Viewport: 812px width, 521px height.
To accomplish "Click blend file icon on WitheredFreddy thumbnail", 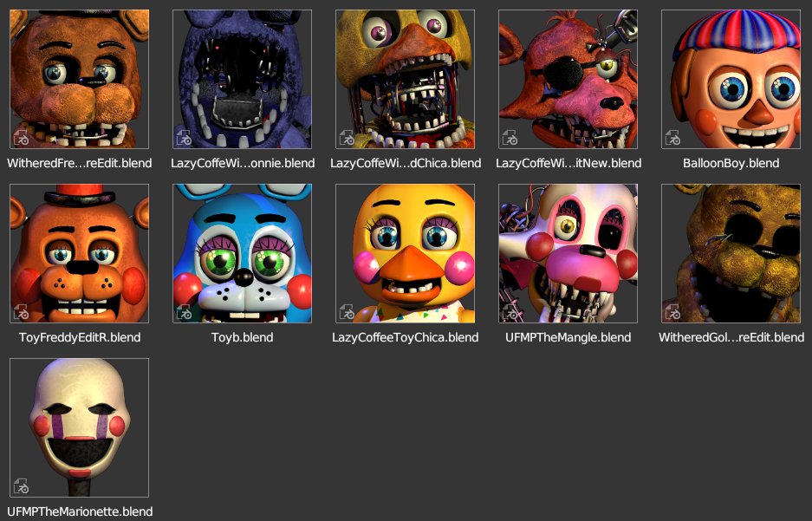I will [22, 138].
